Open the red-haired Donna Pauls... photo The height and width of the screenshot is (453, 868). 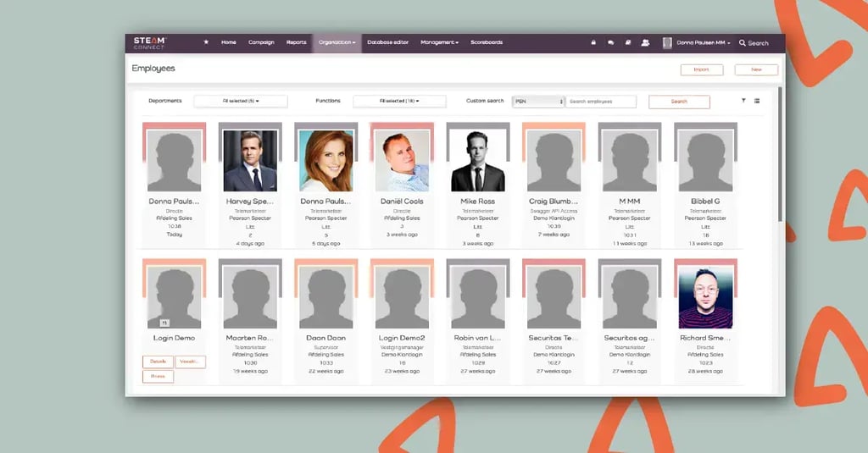point(326,160)
